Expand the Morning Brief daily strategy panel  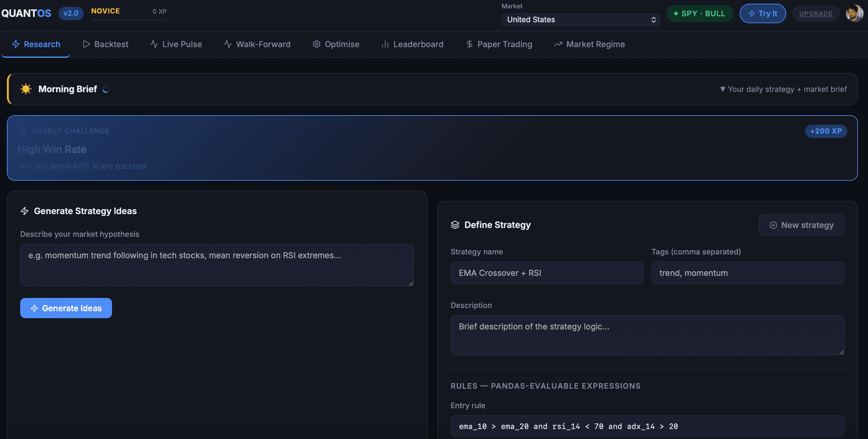(783, 89)
